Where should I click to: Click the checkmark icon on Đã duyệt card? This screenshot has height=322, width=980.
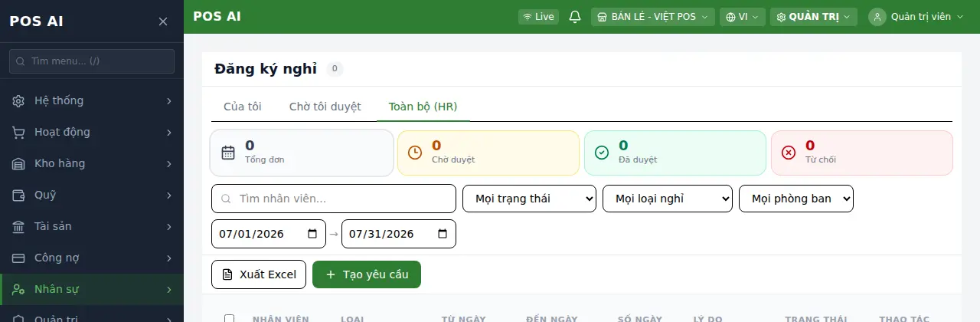pos(602,153)
